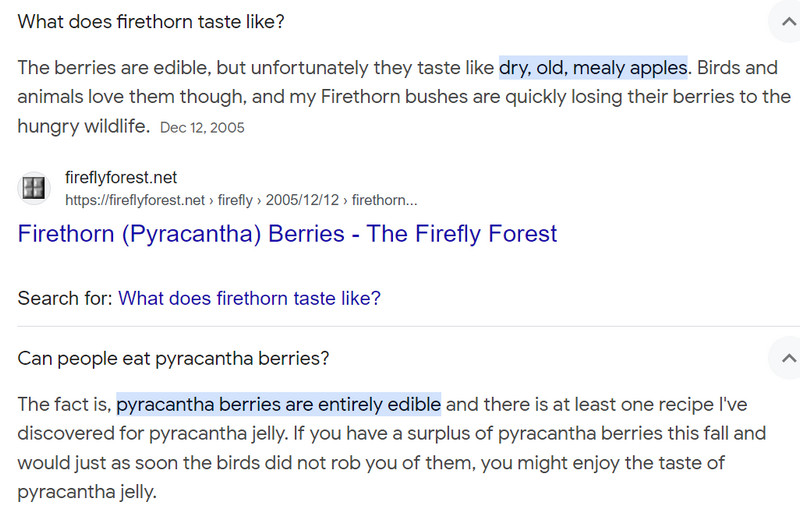
Task: Click the 'What does firethorn taste like?' question heading
Action: pyautogui.click(x=157, y=21)
